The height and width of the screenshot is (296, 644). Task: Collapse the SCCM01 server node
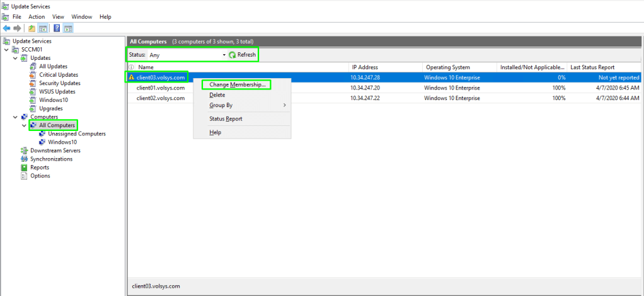pos(6,50)
